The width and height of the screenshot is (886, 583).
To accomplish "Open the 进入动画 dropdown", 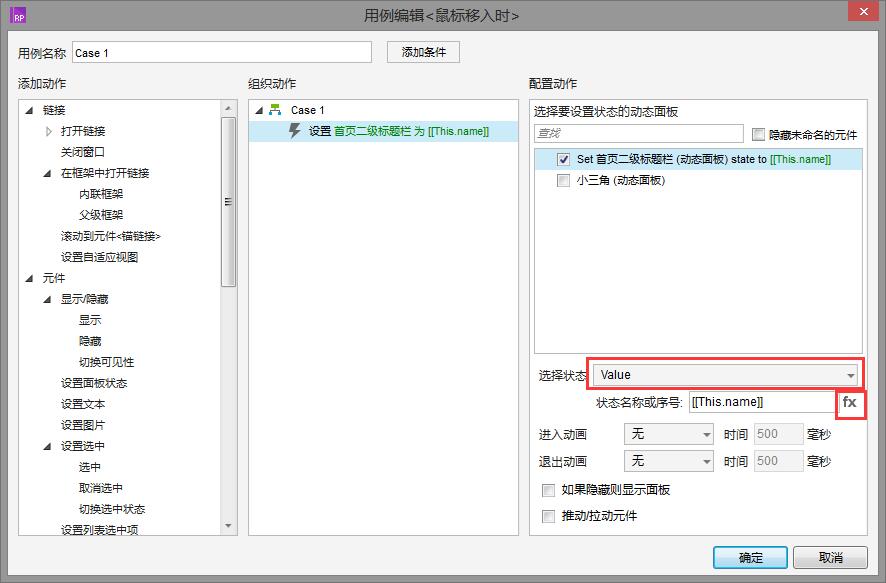I will (669, 434).
